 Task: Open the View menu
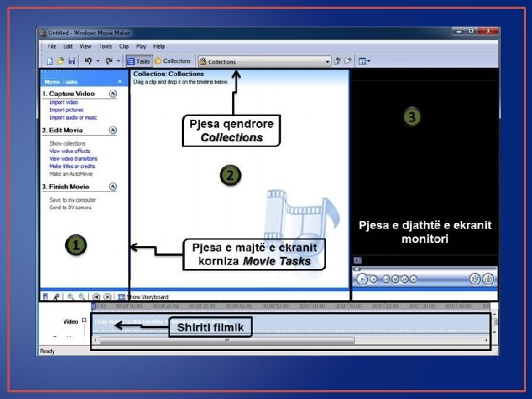[x=85, y=47]
